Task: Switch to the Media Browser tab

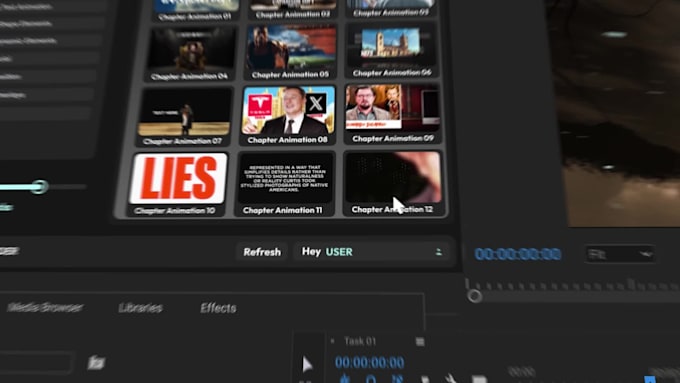Action: (46, 308)
